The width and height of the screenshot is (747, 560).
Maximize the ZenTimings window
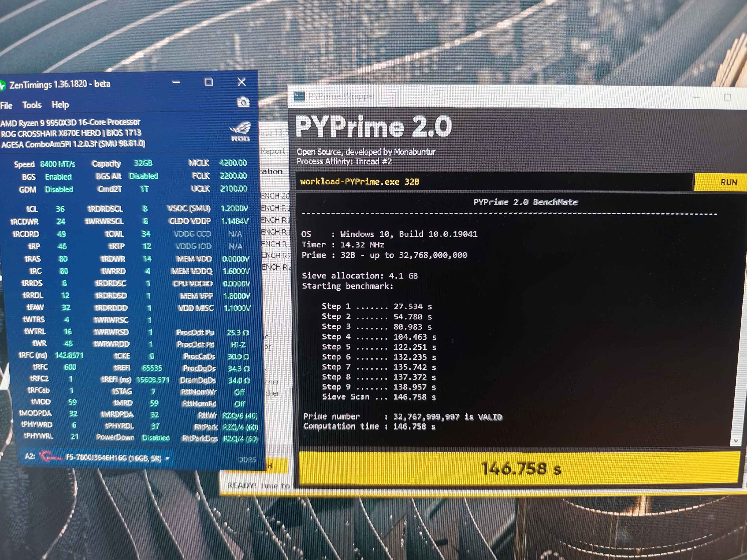pyautogui.click(x=209, y=82)
